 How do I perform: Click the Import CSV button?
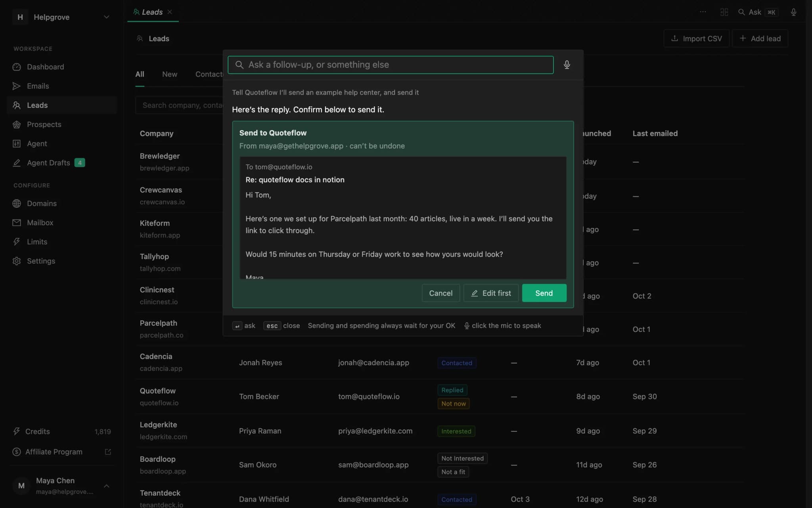696,38
